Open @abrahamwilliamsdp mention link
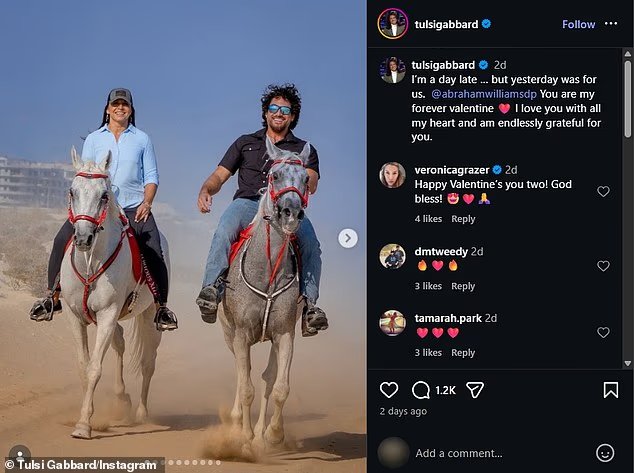Viewport: 634px width, 473px height. coord(484,94)
